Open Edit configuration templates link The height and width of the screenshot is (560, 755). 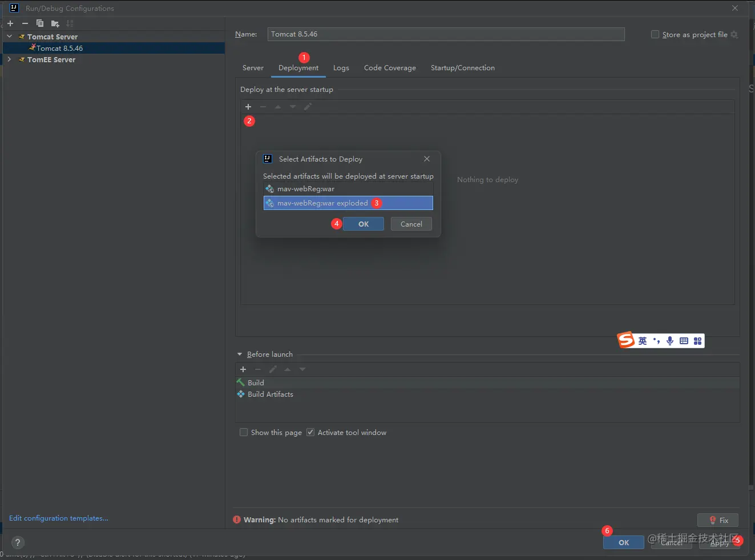59,518
